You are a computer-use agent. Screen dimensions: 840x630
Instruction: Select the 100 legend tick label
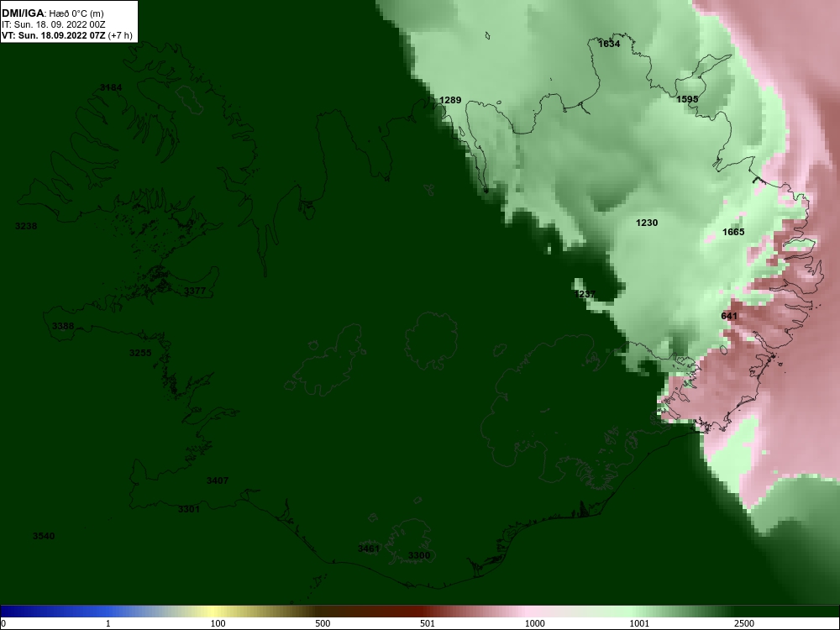coord(218,623)
